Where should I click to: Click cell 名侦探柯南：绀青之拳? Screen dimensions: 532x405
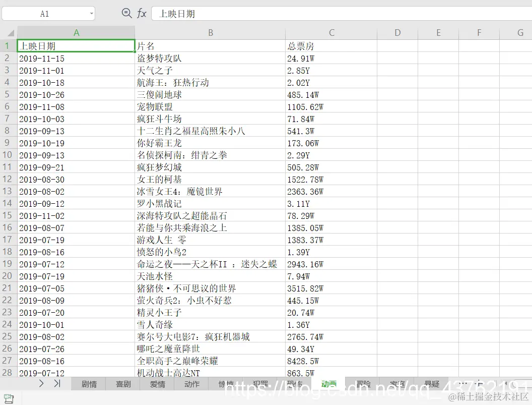click(211, 155)
